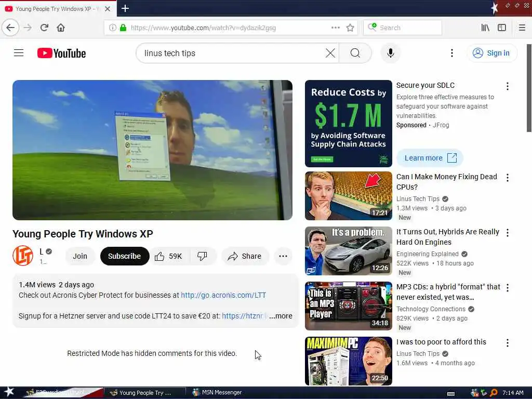Like the video with thumbs up
532x399 pixels.
coord(169,256)
